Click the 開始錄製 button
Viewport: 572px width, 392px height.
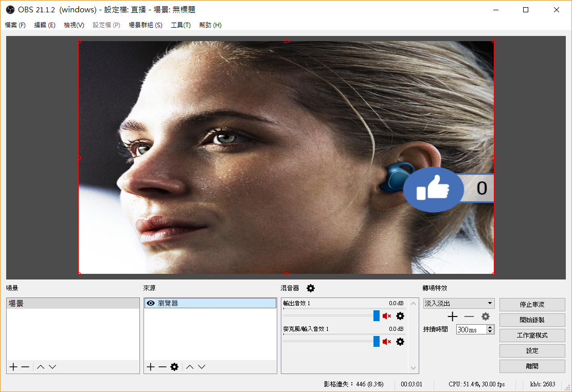[532, 320]
